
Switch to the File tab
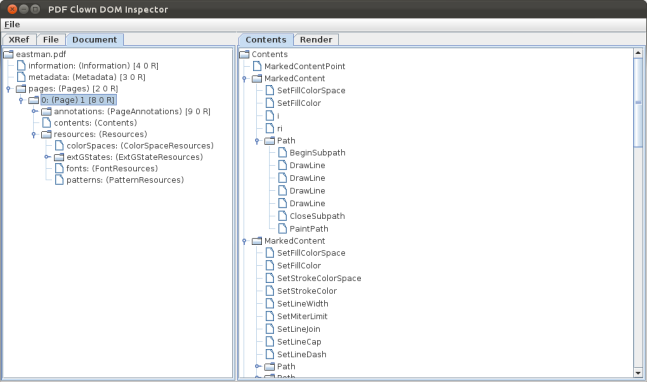51,40
